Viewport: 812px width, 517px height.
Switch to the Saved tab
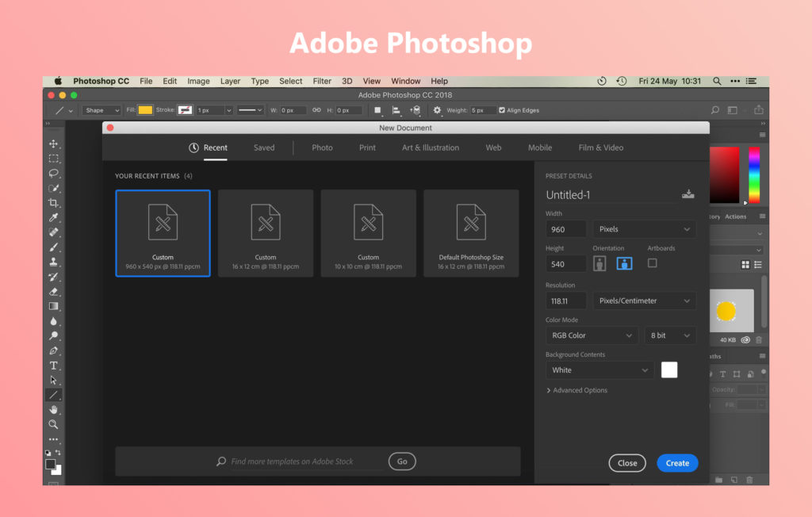point(264,147)
